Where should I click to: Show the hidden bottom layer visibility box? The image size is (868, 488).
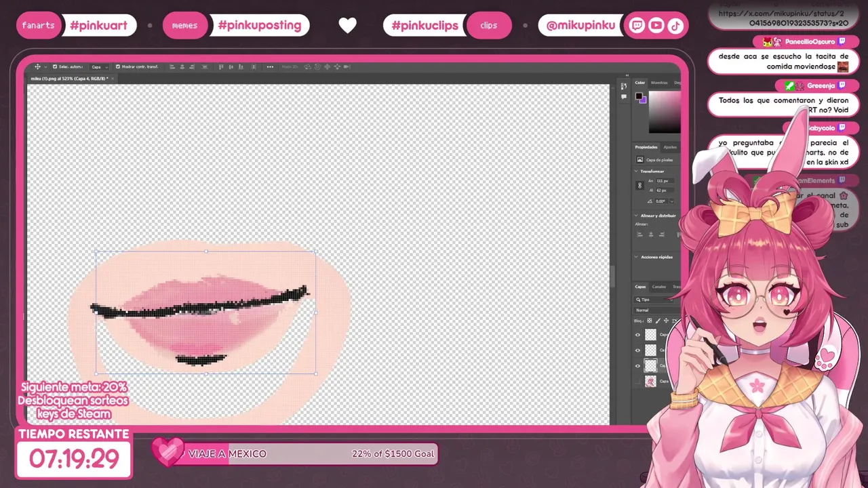[637, 381]
